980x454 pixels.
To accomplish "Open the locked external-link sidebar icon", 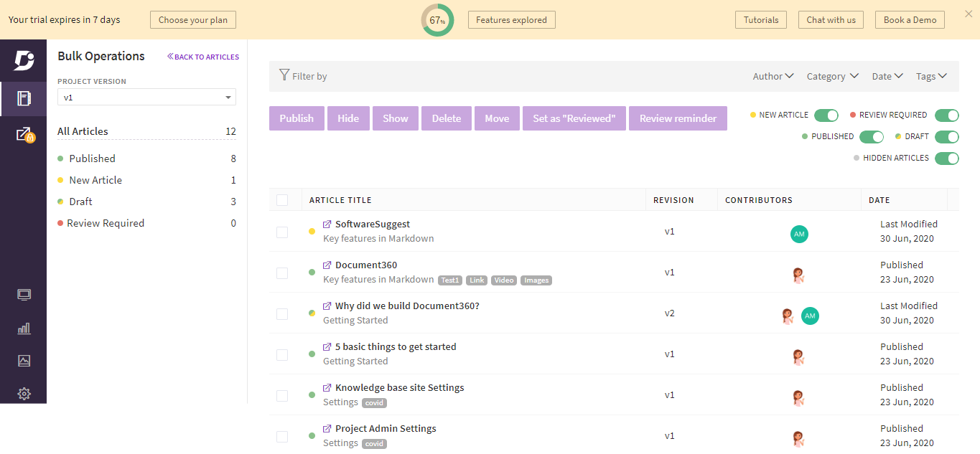I will tap(24, 135).
